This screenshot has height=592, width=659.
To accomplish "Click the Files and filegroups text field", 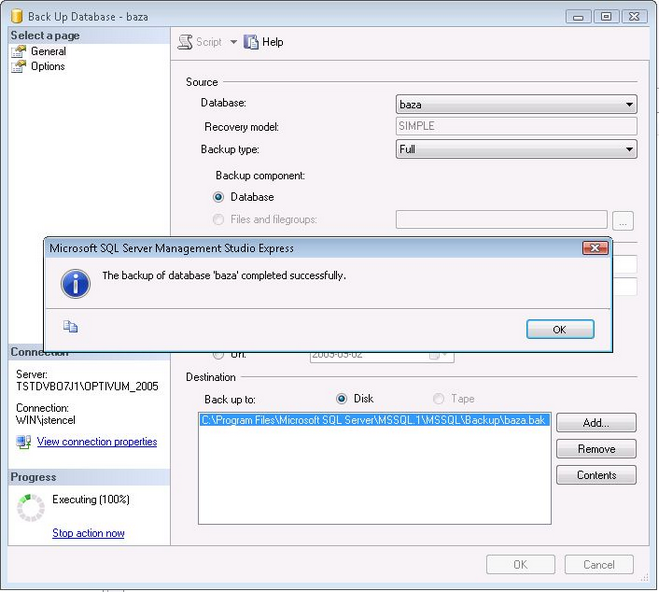I will (x=501, y=220).
